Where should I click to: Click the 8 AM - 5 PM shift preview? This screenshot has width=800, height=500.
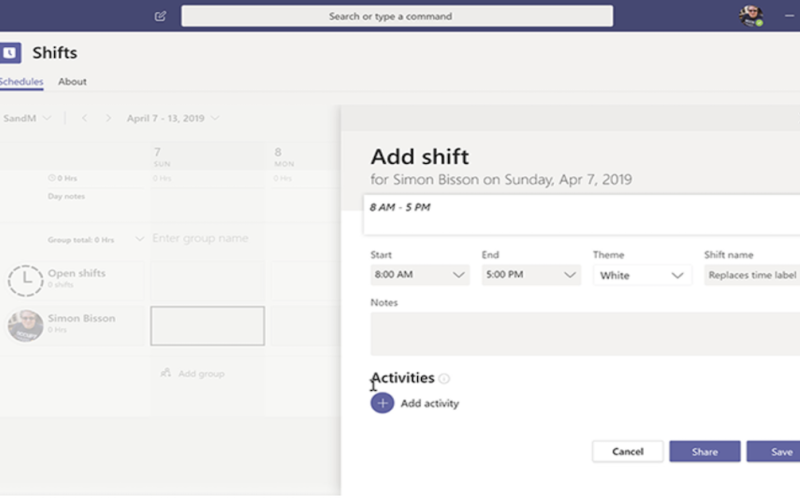(582, 214)
